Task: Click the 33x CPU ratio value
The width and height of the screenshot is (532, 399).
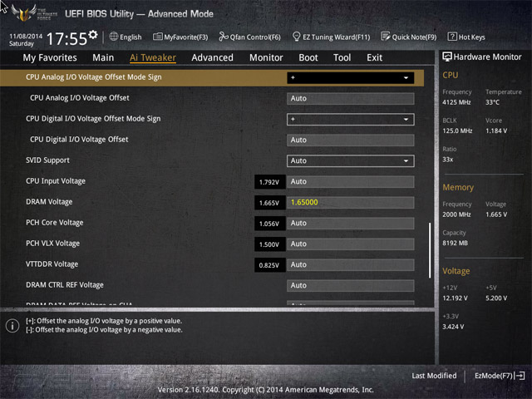Action: [447, 159]
